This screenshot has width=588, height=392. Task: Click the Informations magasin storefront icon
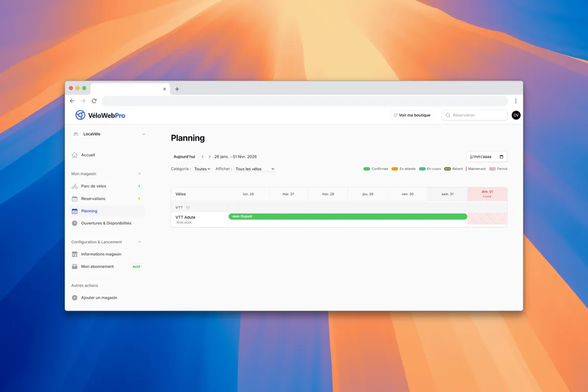(x=75, y=254)
